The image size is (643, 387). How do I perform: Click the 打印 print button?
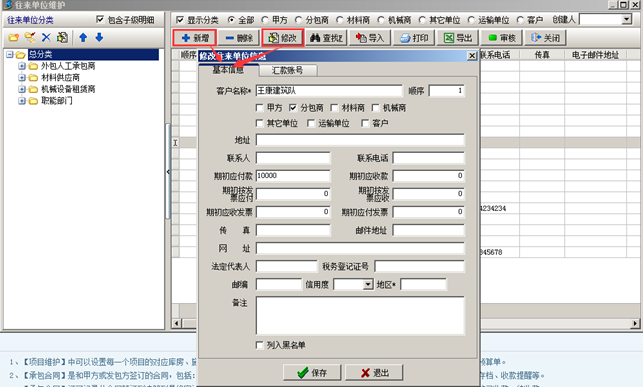pos(414,38)
